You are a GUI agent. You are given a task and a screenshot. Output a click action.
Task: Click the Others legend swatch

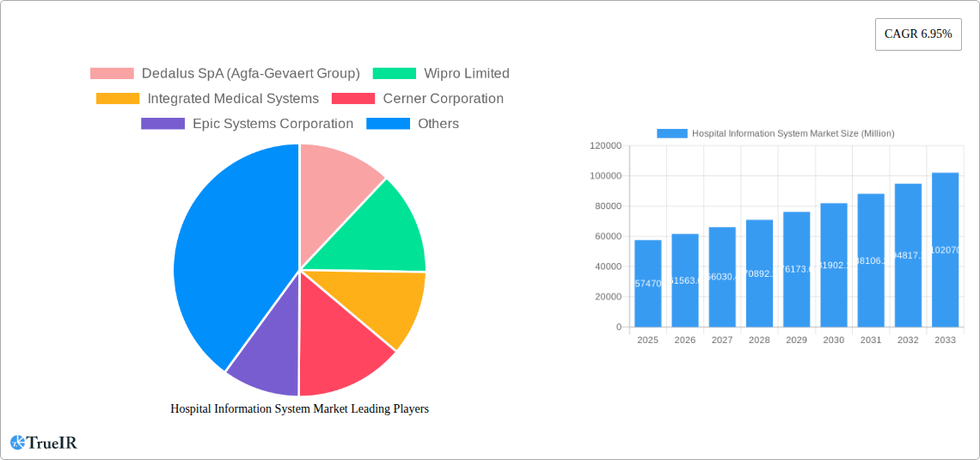pyautogui.click(x=388, y=124)
